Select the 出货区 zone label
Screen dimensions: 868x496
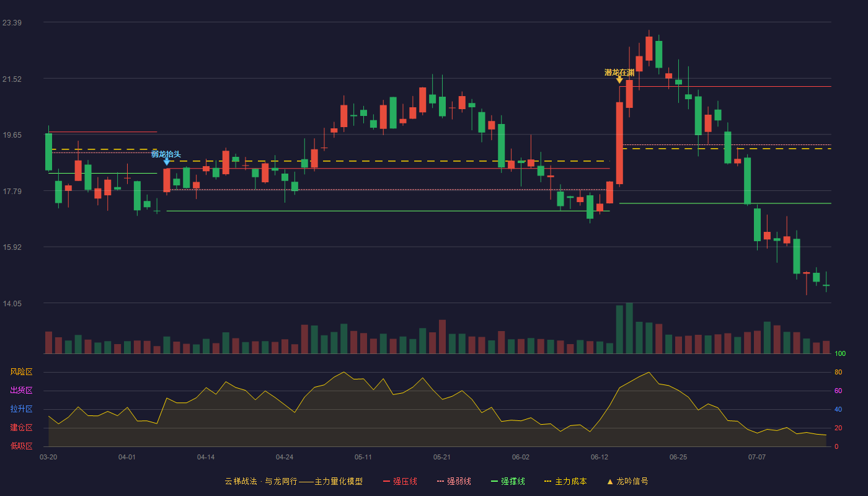[21, 391]
